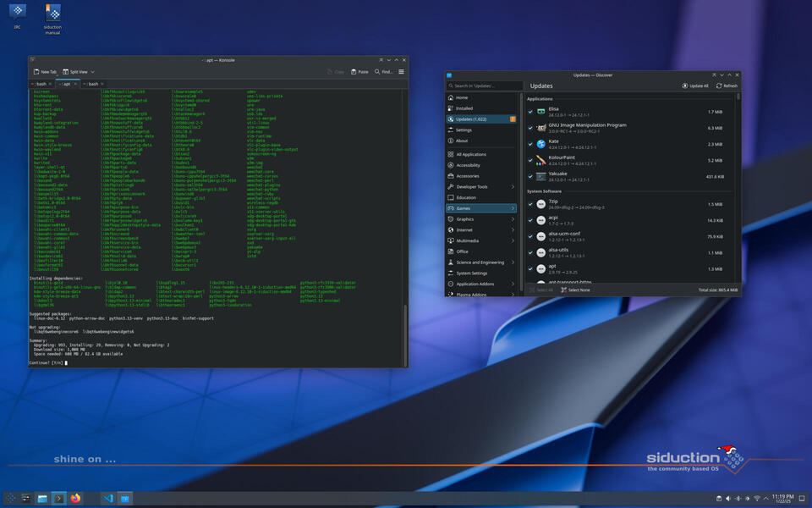The width and height of the screenshot is (812, 508).
Task: Click Split View button in Konsole
Action: [75, 72]
